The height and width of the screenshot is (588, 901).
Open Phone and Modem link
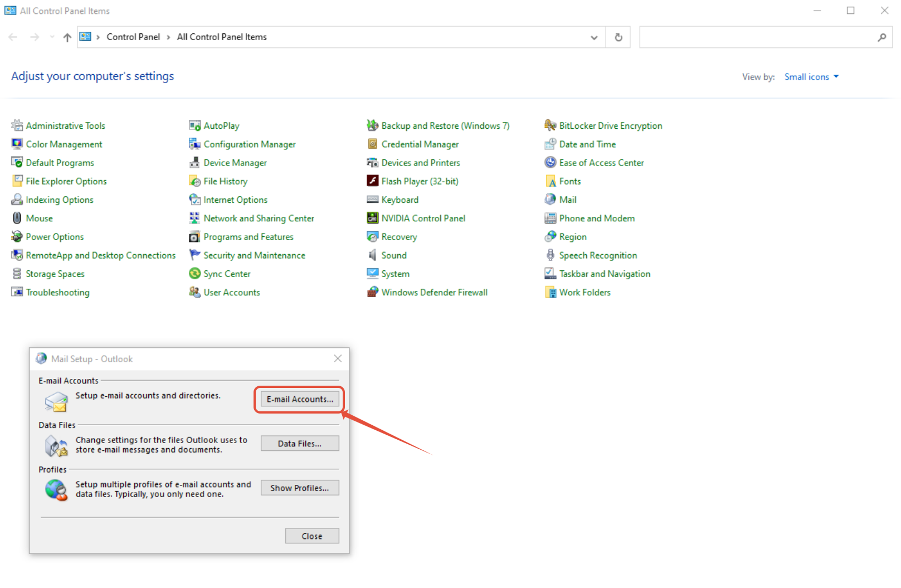[x=597, y=218]
